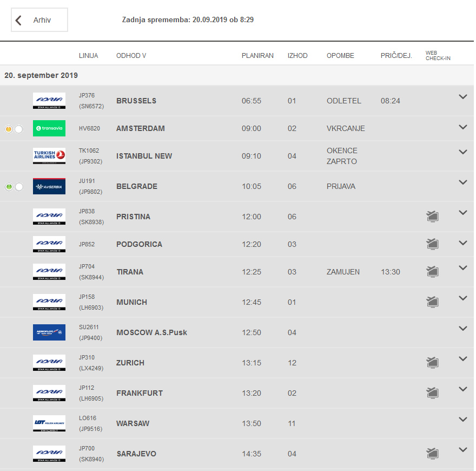Click the Transavia airline logo
Image resolution: width=476 pixels, height=471 pixels.
pos(49,128)
